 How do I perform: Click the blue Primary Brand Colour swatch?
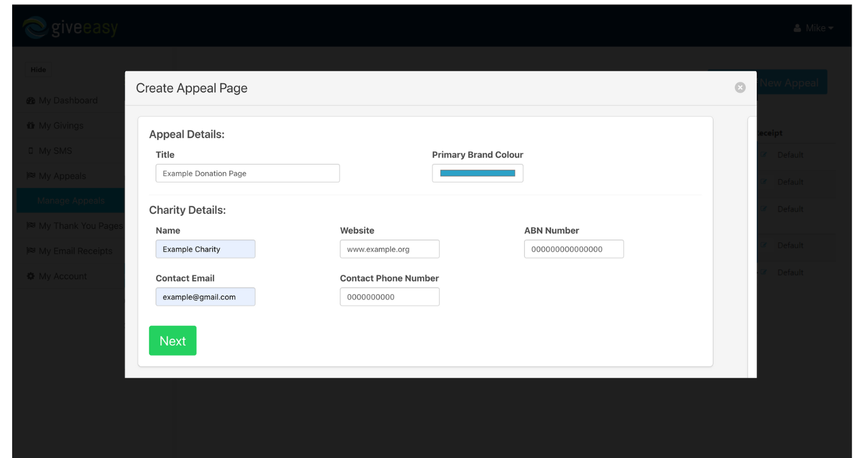[477, 173]
